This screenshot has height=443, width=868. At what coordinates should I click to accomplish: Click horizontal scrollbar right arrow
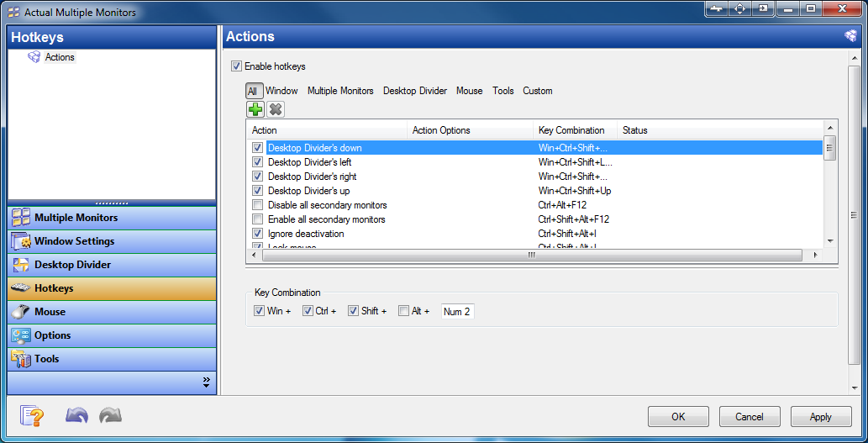pos(815,255)
